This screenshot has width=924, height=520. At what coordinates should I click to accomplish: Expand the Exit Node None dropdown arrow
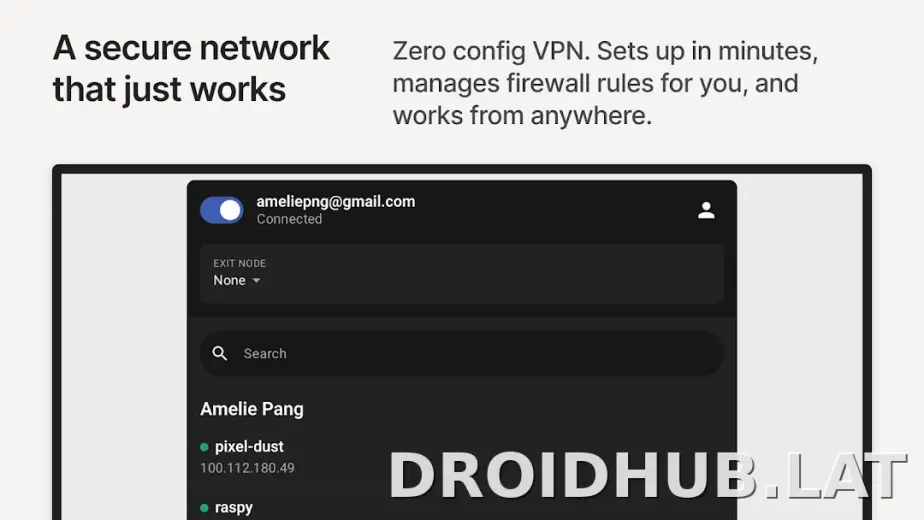click(256, 281)
